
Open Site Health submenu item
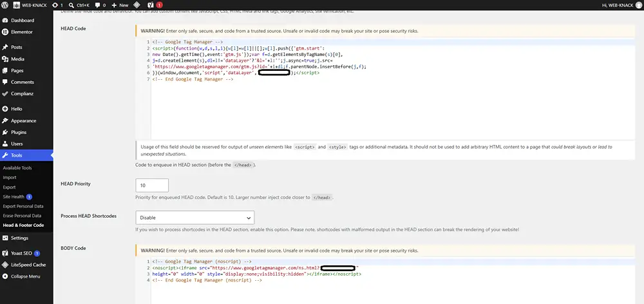point(14,197)
